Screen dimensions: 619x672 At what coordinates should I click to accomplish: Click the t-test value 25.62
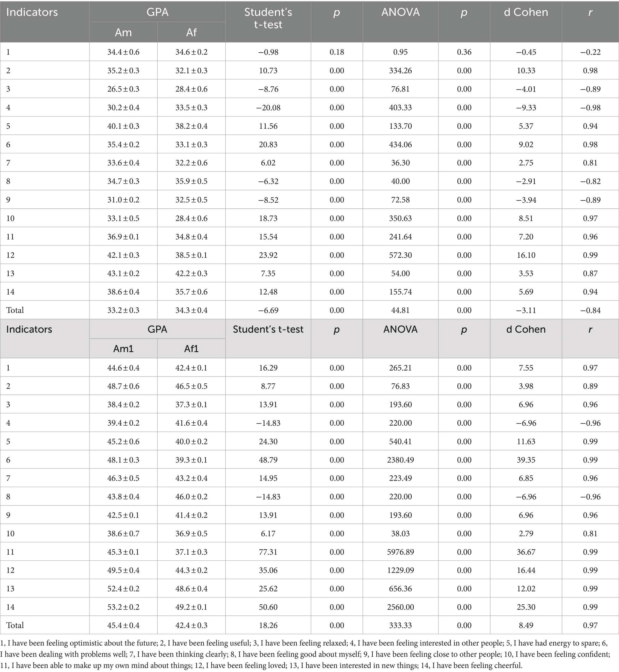pos(268,588)
